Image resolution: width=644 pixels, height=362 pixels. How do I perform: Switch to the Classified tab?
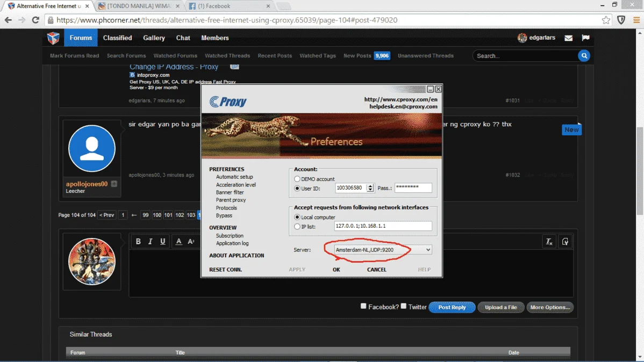[x=118, y=38]
